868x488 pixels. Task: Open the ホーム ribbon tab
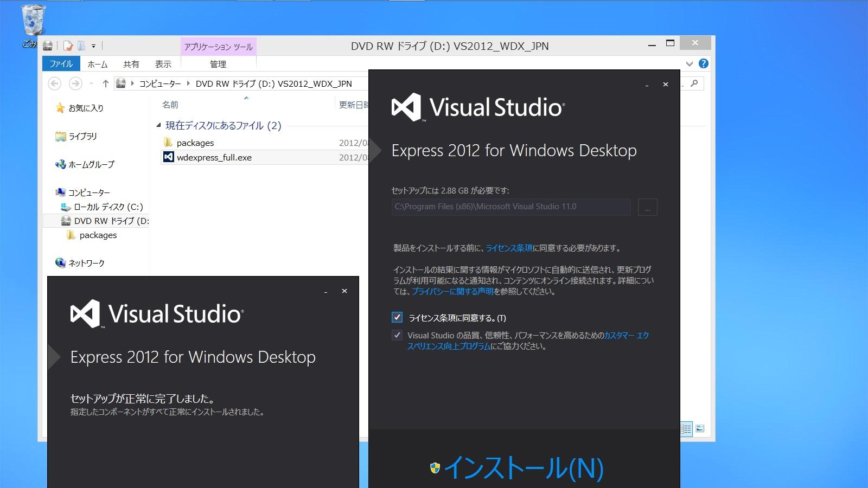(98, 64)
